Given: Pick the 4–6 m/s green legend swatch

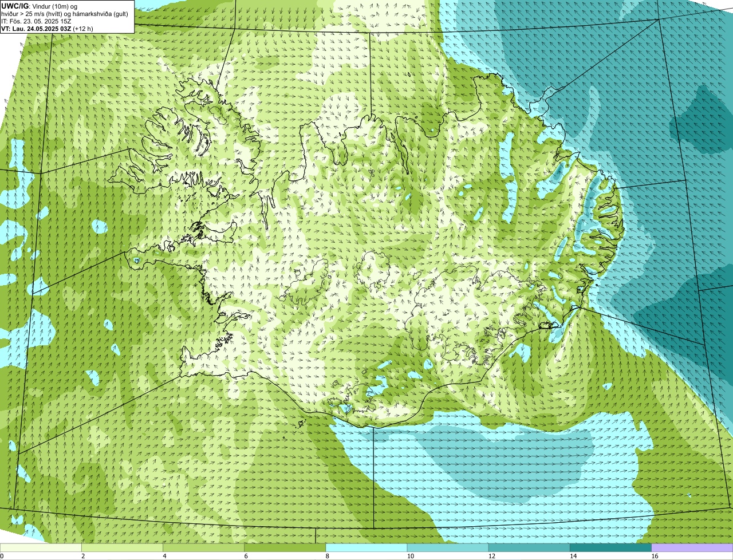Looking at the screenshot, I should (x=203, y=548).
